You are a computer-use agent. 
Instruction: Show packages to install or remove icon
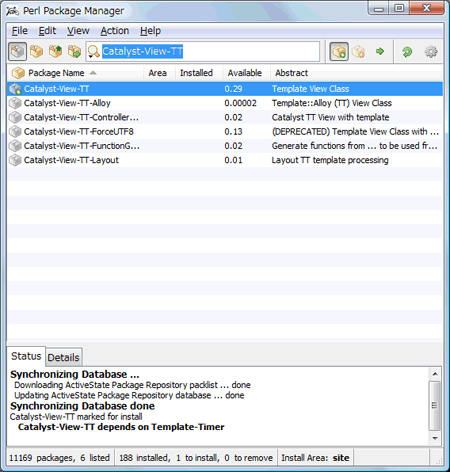click(x=74, y=52)
